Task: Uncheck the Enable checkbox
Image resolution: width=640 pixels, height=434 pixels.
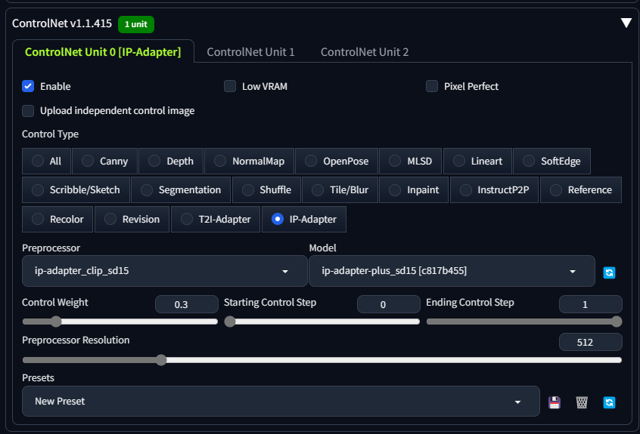Action: (28, 86)
